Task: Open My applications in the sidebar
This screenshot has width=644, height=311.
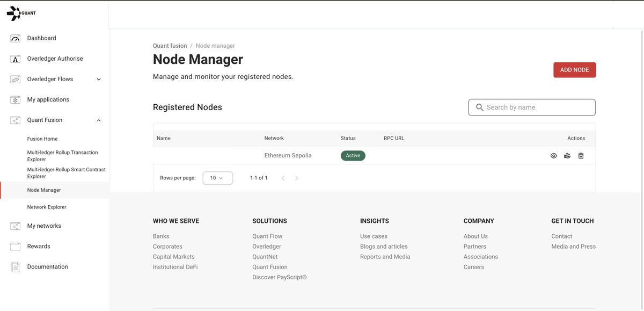Action: point(48,99)
